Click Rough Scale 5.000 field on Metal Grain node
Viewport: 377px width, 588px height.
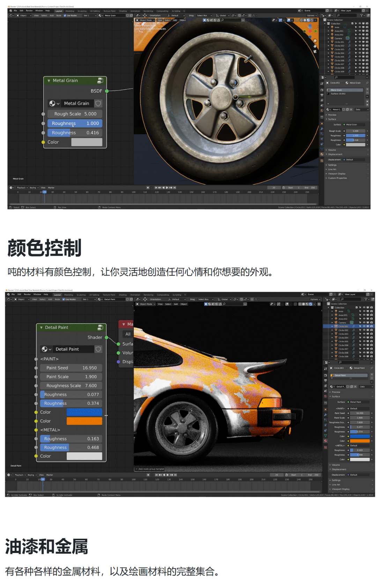75,114
